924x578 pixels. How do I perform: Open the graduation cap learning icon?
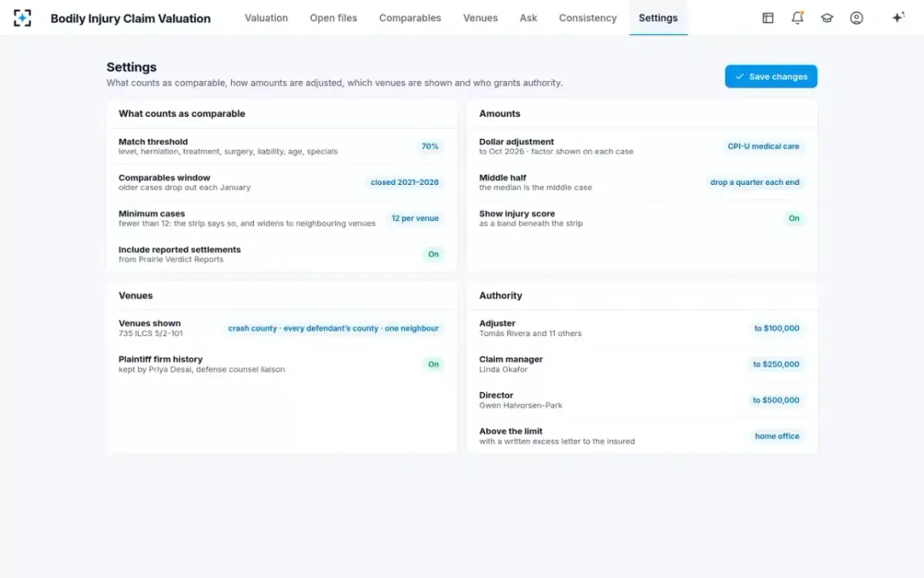click(827, 18)
